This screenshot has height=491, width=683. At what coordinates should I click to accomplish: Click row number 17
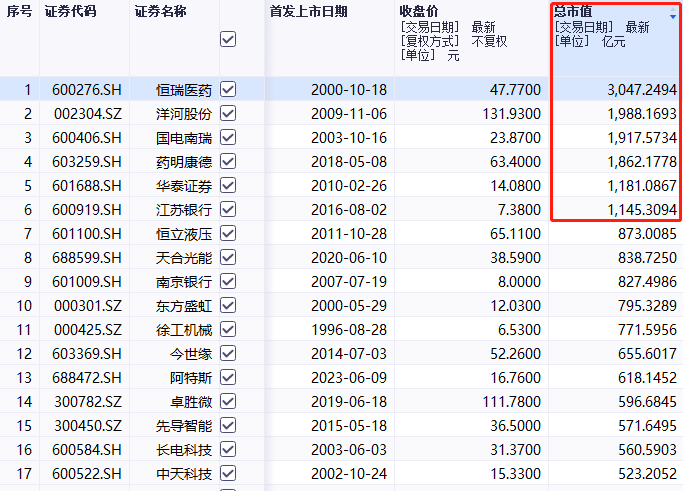24,473
